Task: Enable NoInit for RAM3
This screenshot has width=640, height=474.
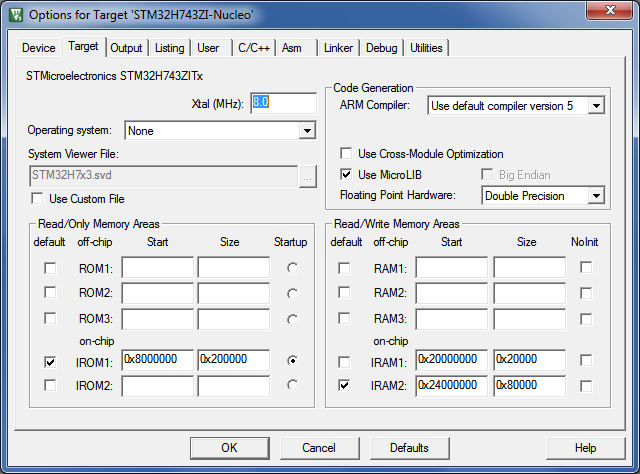Action: [x=586, y=319]
